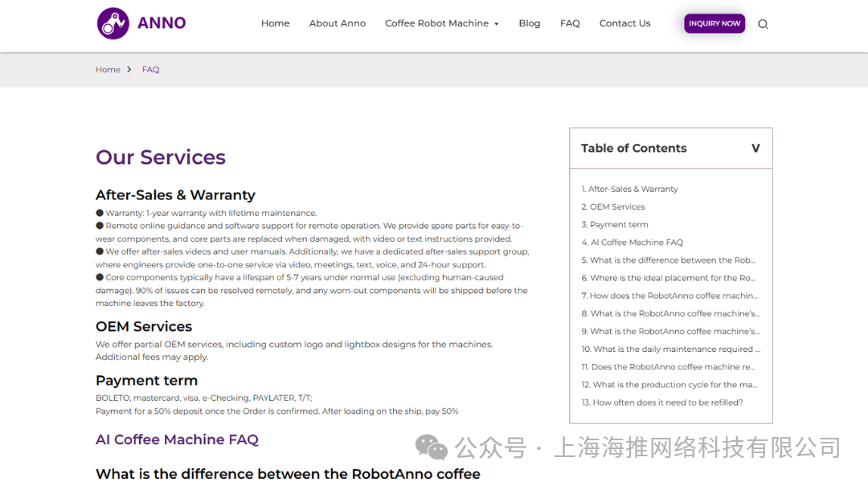Click the AI Coffee Machine FAQ heading
Image resolution: width=868 pixels, height=482 pixels.
[177, 439]
